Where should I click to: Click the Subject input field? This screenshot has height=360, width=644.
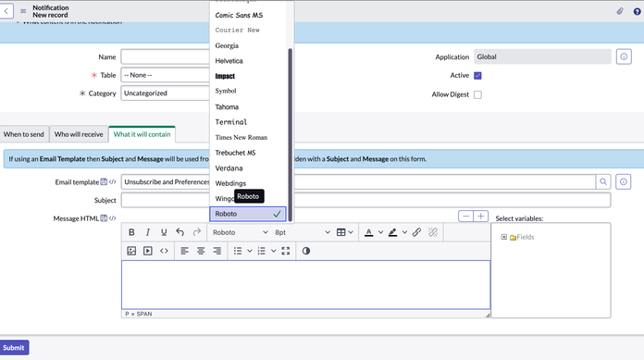click(x=365, y=200)
